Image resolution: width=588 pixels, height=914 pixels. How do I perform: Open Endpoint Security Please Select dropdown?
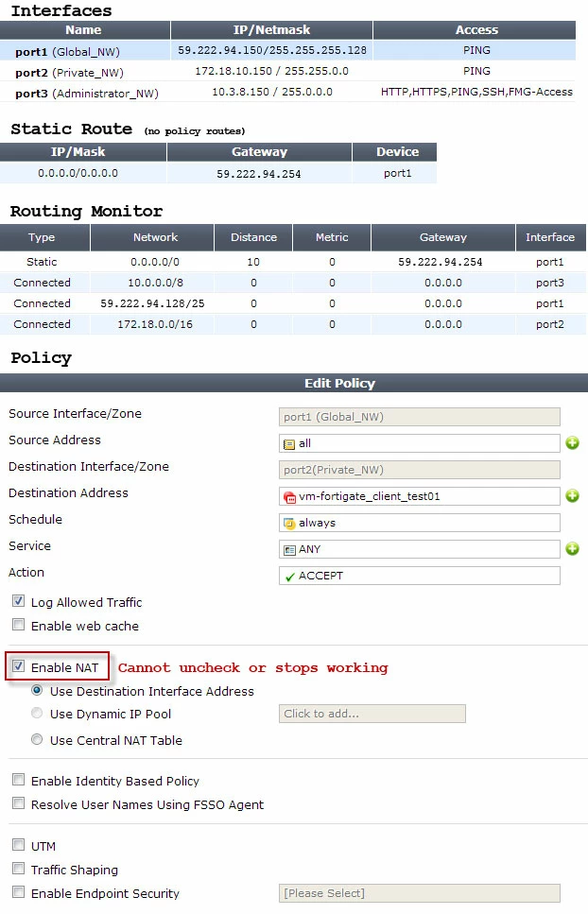tap(420, 893)
